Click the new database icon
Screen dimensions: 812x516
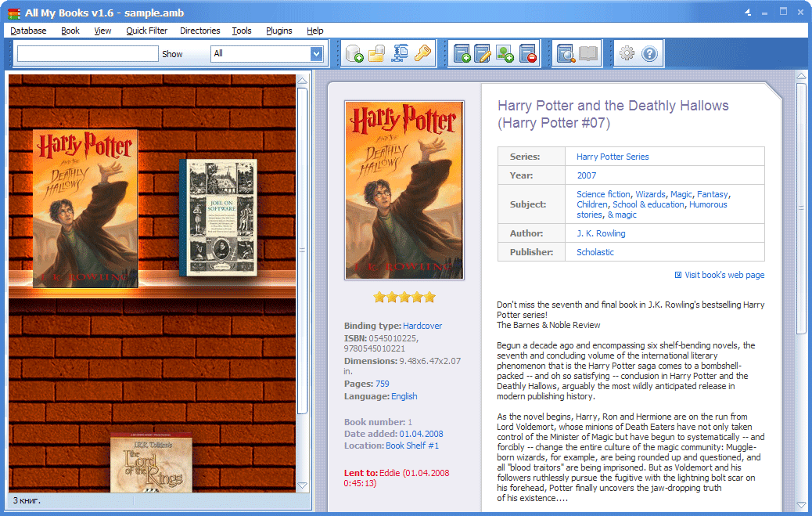(x=354, y=53)
